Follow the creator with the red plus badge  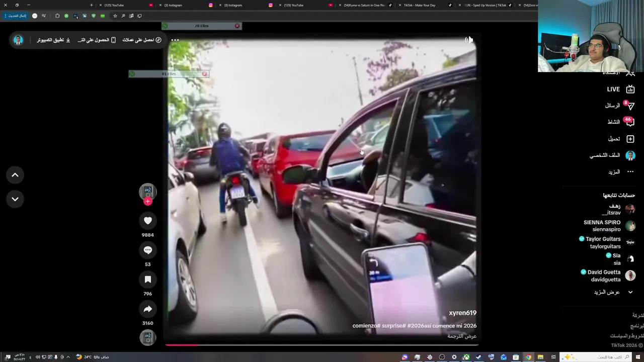(148, 201)
